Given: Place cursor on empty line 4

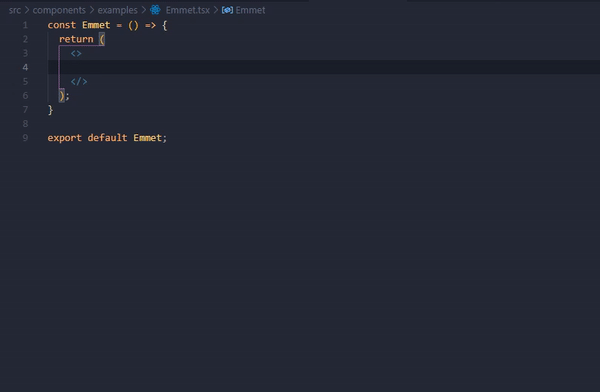Looking at the screenshot, I should (x=324, y=67).
